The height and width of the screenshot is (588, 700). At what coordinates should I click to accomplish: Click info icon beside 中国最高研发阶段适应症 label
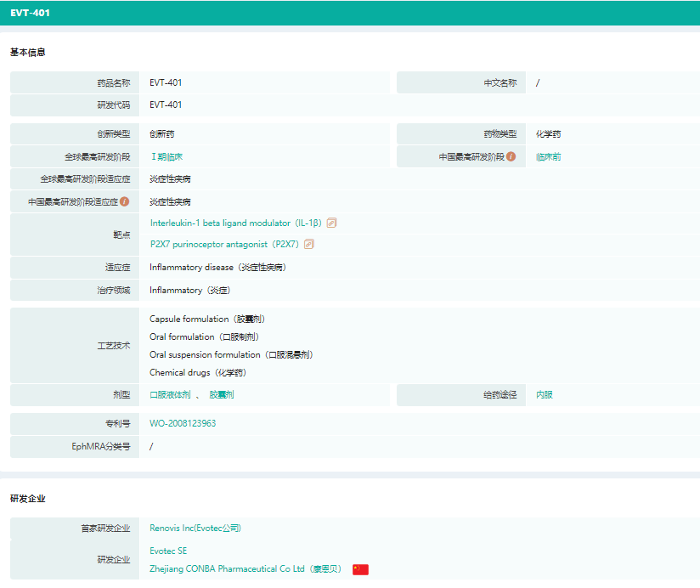(125, 201)
